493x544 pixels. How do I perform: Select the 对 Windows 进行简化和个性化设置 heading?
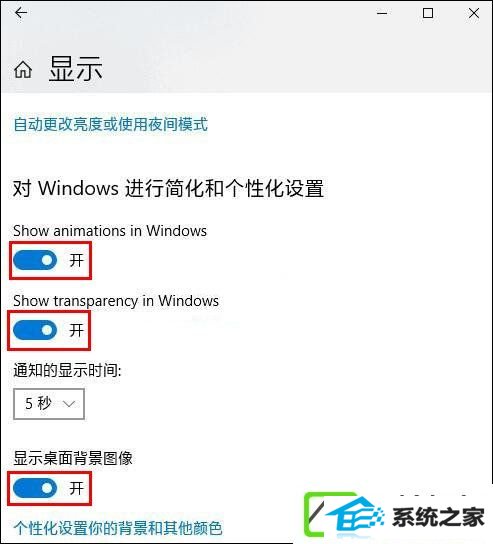[168, 188]
